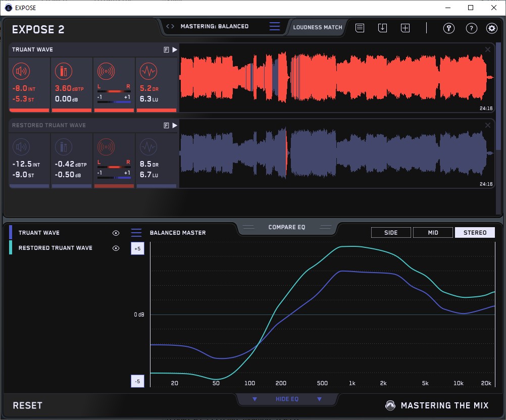Viewport: 506px width, 420px height.
Task: Click the loudness speaker icon for Truant Wave
Action: tap(22, 71)
